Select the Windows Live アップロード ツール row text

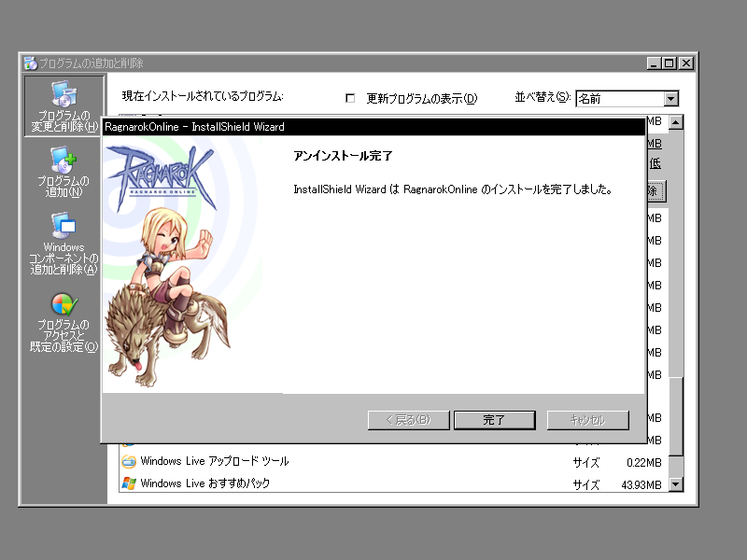pos(215,461)
